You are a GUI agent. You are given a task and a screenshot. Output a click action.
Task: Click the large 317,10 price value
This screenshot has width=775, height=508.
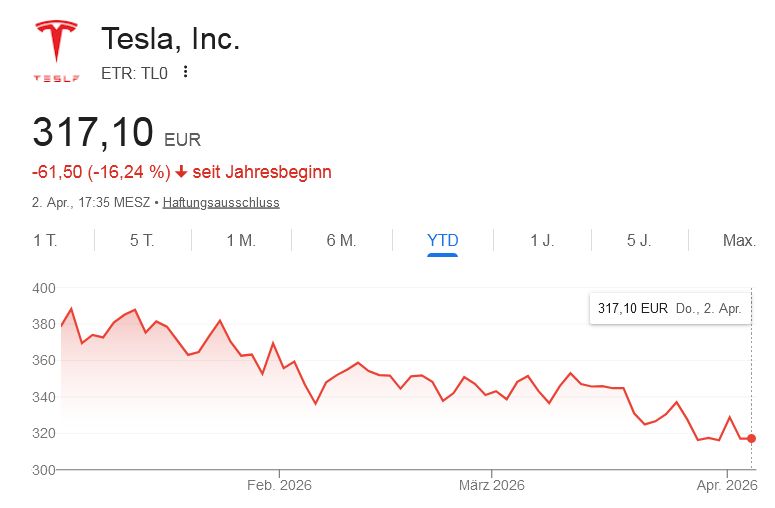(x=93, y=133)
